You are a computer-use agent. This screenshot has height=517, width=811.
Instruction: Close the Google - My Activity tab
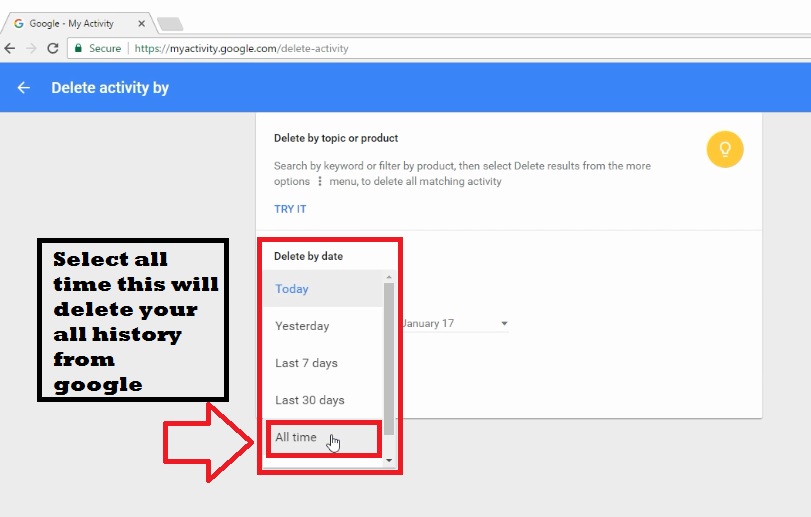141,23
